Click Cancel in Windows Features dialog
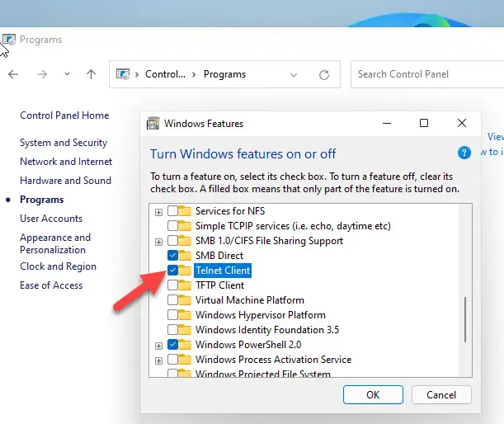 441,395
